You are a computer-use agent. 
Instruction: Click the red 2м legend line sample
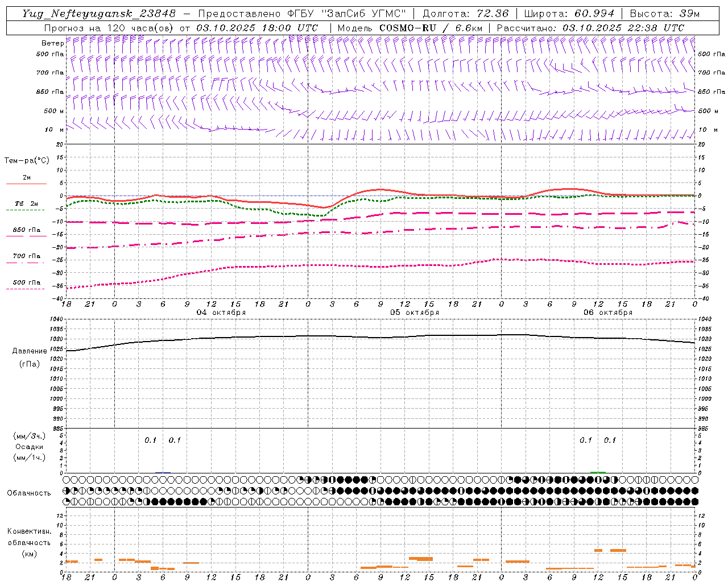pyautogui.click(x=26, y=184)
